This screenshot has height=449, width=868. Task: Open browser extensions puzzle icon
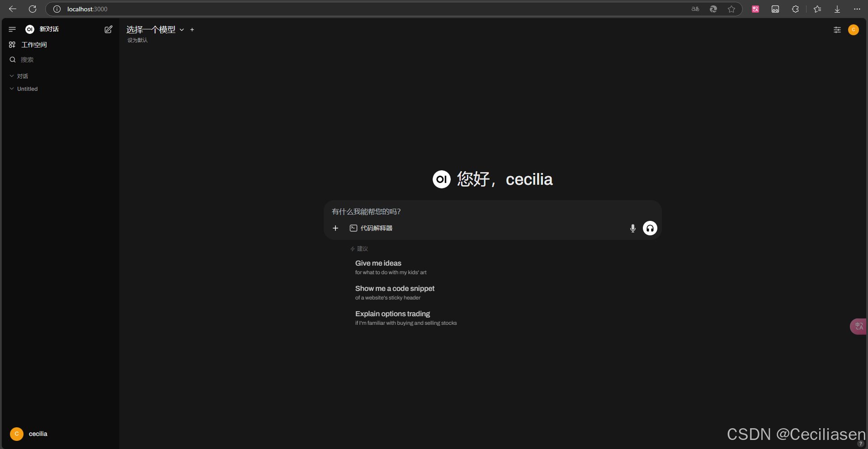795,9
